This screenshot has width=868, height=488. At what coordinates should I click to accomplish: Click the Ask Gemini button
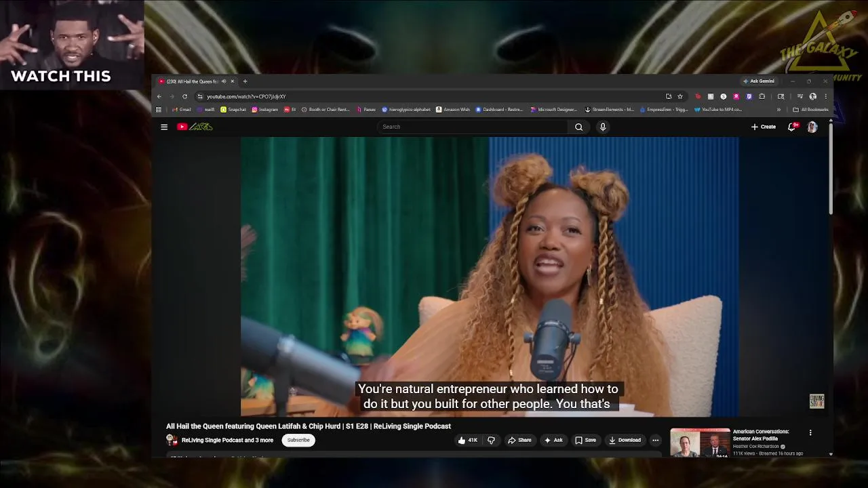pos(759,81)
